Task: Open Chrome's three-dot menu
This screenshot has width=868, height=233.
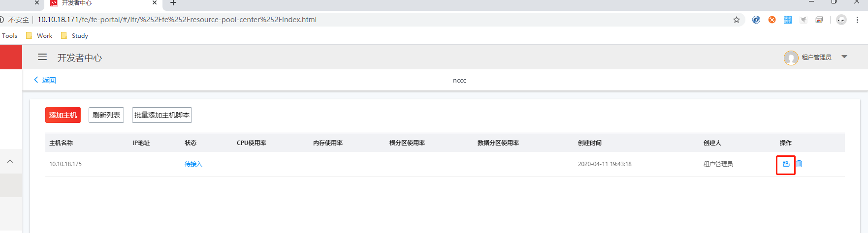Action: pyautogui.click(x=857, y=20)
